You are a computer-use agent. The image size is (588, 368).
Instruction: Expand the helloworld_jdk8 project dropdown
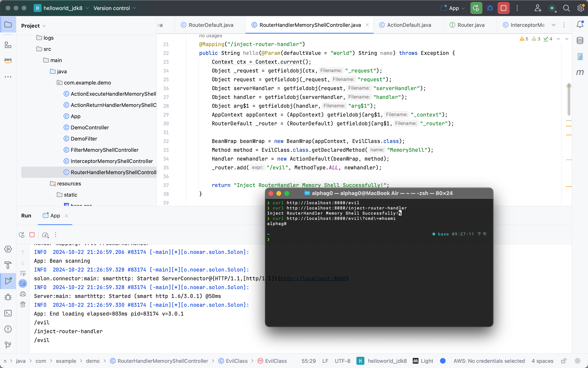63,8
